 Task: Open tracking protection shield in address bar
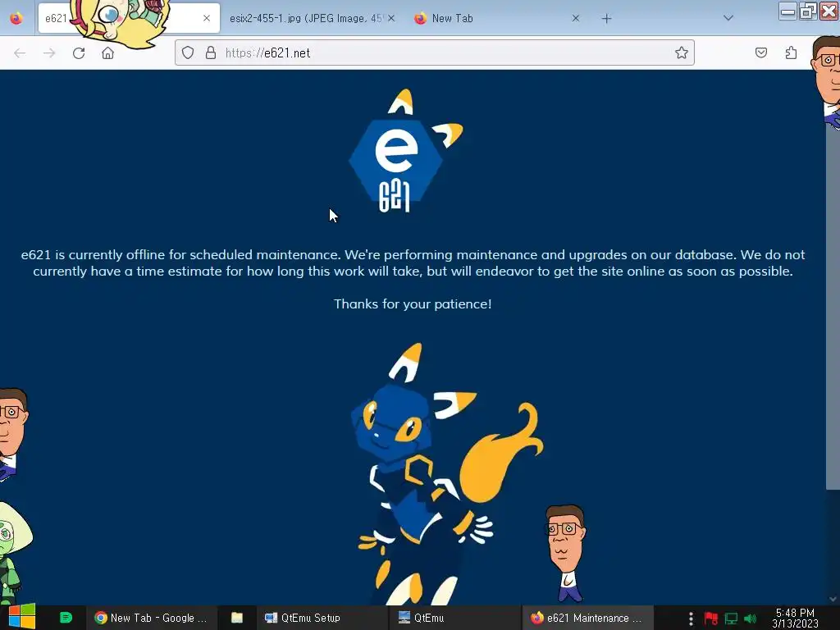188,52
